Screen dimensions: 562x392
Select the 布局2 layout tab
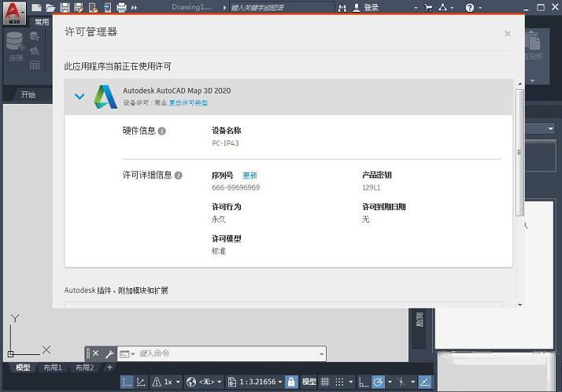[x=84, y=368]
